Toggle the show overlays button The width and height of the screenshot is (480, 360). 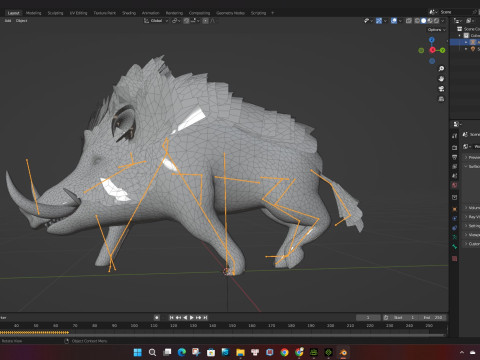(x=394, y=21)
